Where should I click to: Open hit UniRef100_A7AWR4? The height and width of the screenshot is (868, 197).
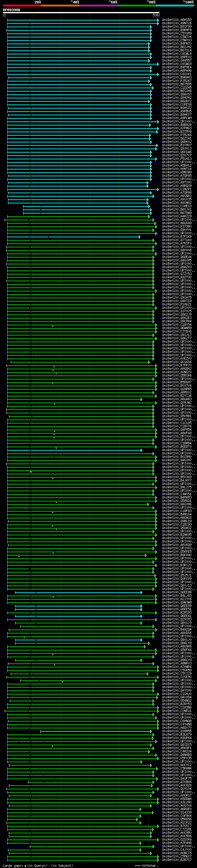177,667
